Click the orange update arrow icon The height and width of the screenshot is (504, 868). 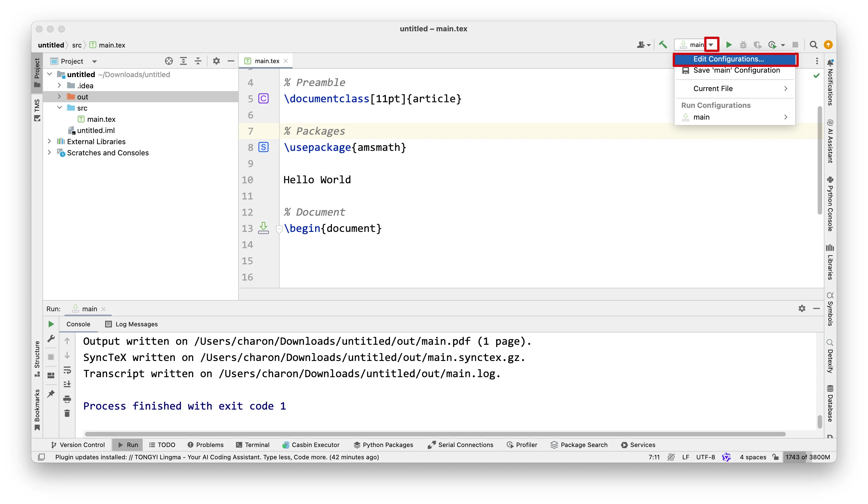pyautogui.click(x=828, y=45)
